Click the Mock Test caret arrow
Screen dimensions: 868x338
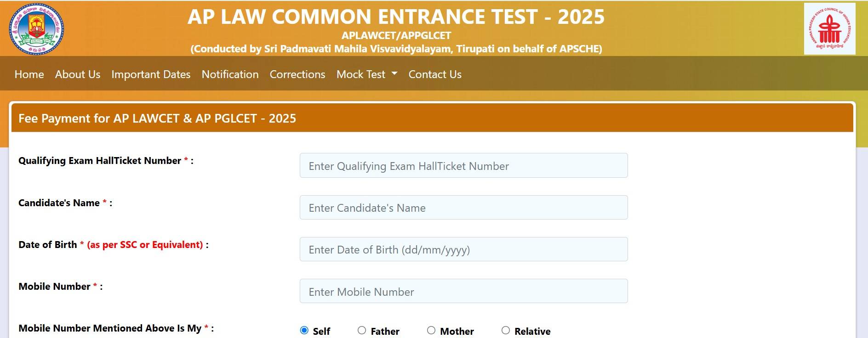[x=394, y=73]
